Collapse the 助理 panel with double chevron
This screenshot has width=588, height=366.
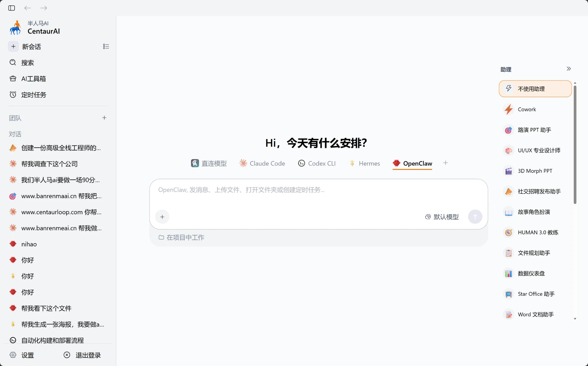569,69
